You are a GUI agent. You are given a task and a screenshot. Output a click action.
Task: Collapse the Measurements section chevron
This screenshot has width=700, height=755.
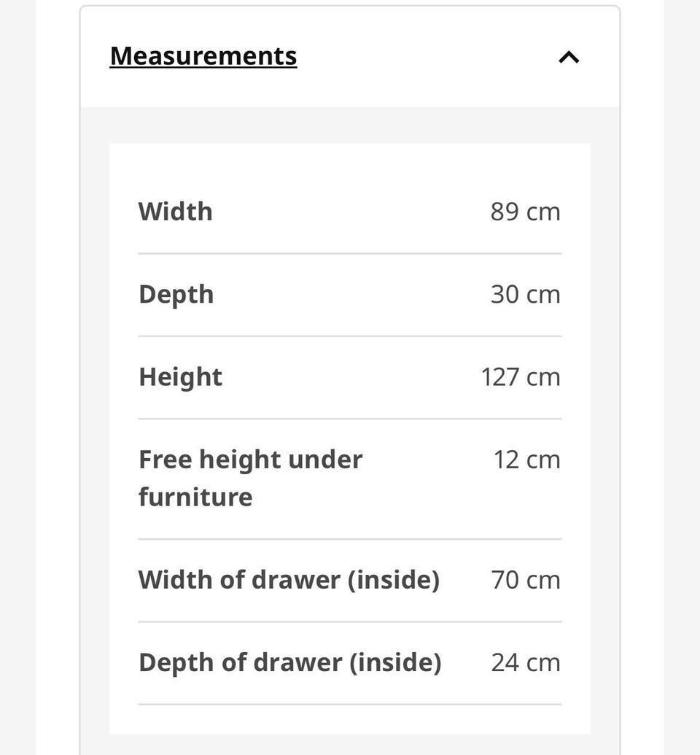pyautogui.click(x=569, y=58)
